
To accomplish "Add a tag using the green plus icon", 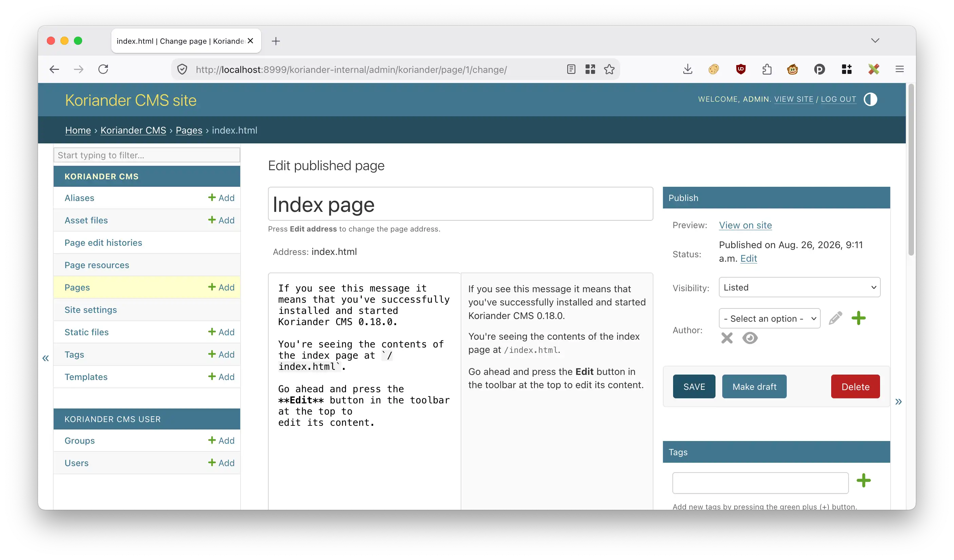I will pos(863,481).
